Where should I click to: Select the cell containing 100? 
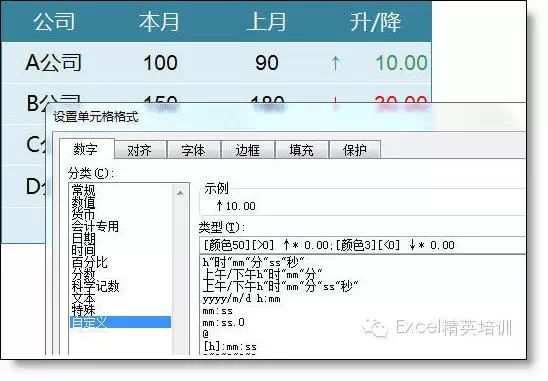(160, 63)
